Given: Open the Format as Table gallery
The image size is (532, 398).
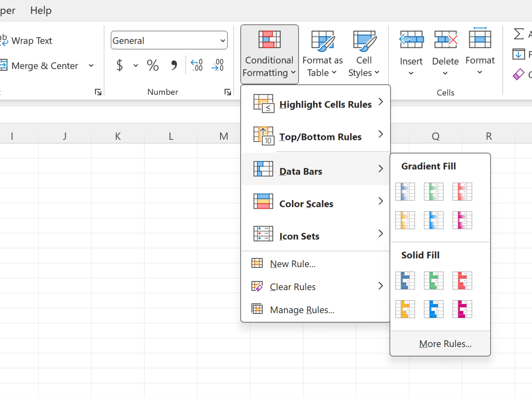Looking at the screenshot, I should point(322,54).
